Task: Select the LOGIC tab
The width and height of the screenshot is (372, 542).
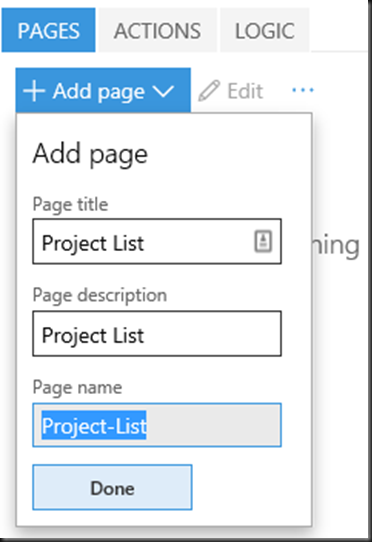Action: (x=265, y=30)
